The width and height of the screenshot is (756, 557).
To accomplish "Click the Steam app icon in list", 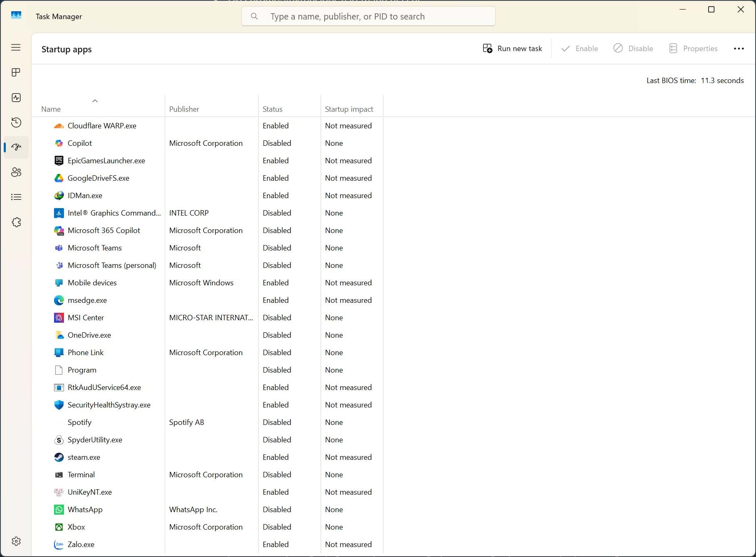I will click(59, 457).
